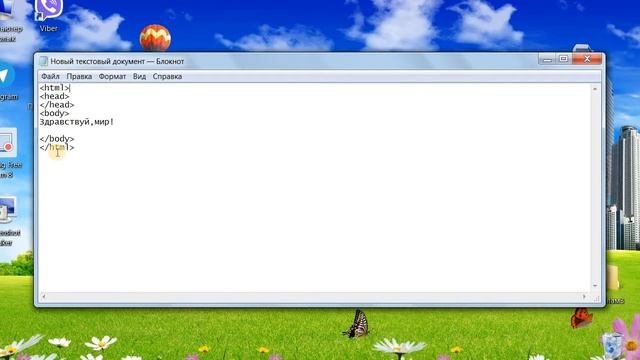Click the Notepad icon in title bar
640x360 pixels.
coord(43,61)
